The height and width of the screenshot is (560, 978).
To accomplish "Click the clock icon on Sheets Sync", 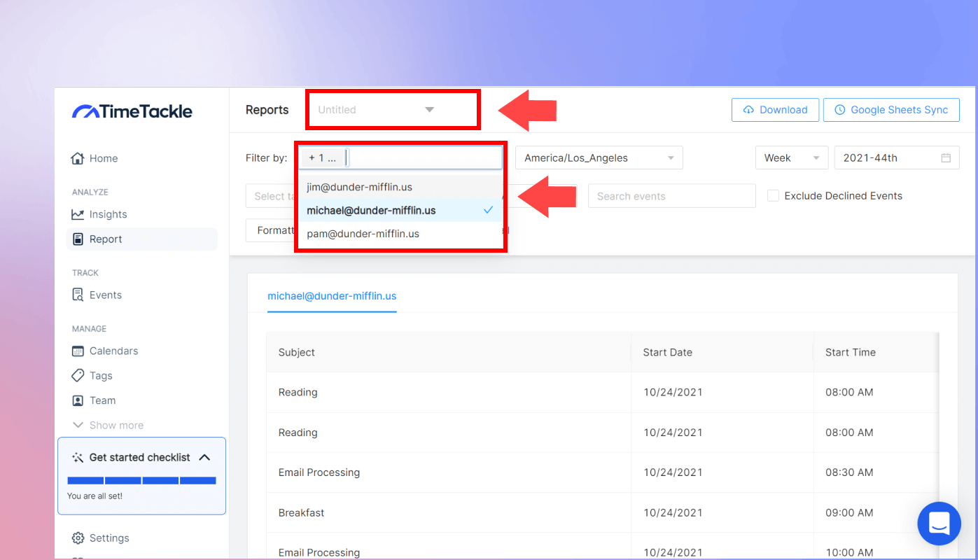I will point(839,110).
